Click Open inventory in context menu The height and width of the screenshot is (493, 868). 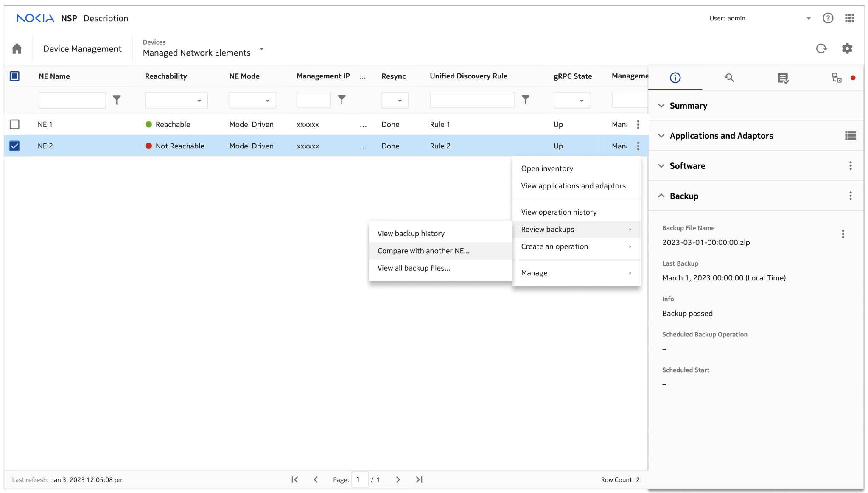(x=576, y=168)
